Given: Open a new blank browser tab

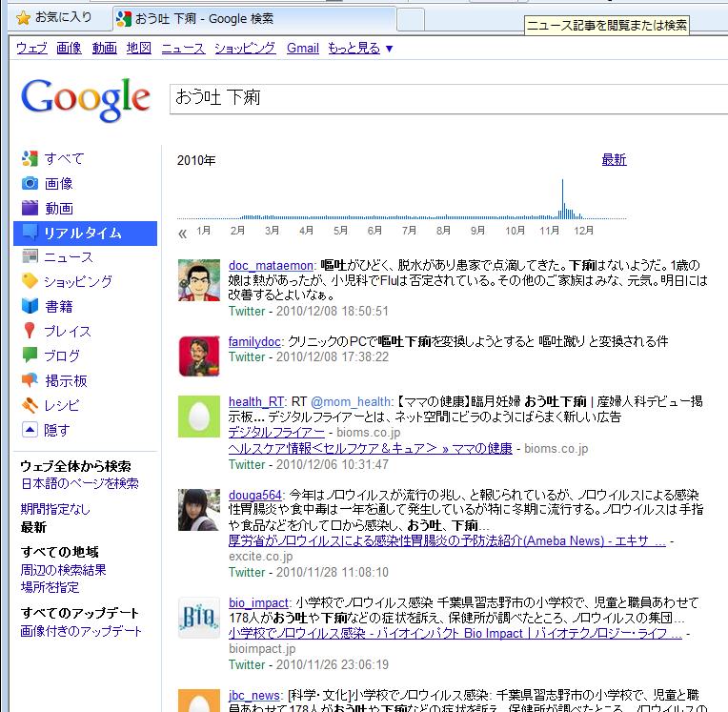Looking at the screenshot, I should pyautogui.click(x=411, y=19).
